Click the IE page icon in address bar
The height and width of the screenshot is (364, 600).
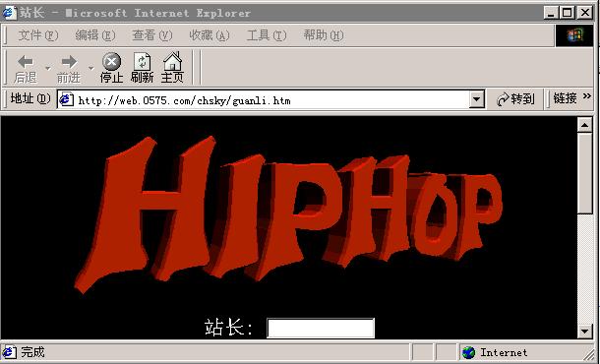click(x=66, y=99)
